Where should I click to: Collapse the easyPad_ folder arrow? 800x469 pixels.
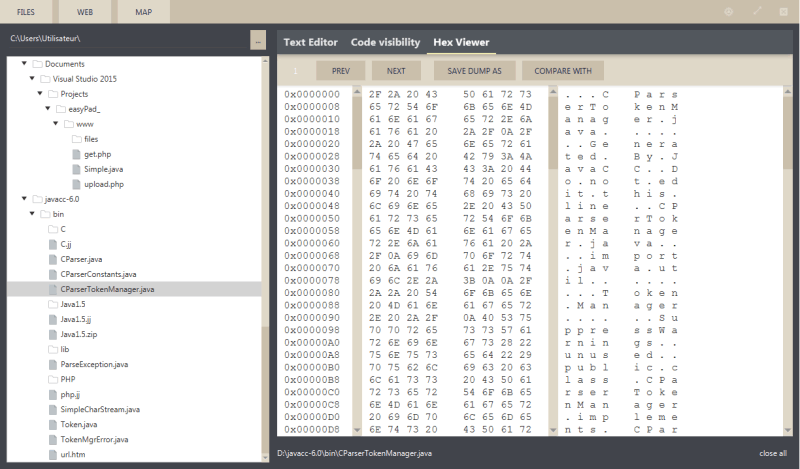pos(47,109)
